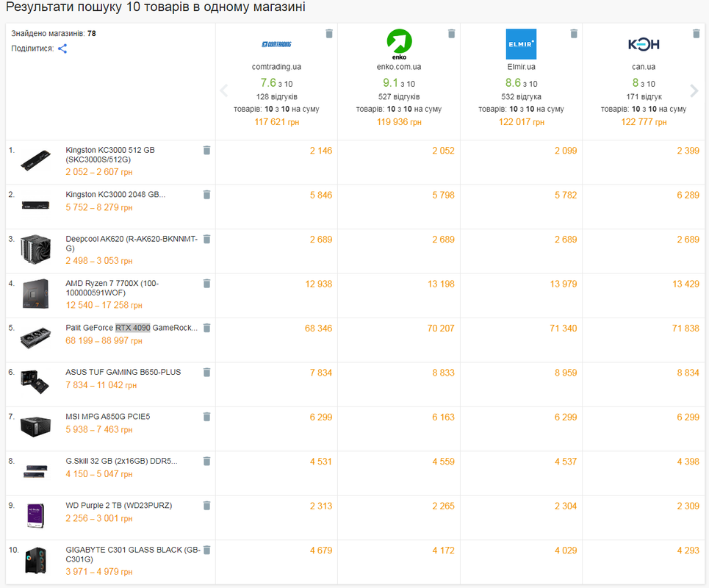Click comtrading price 7 834 for ASUS B650-PLUS
The width and height of the screenshot is (709, 588).
321,373
